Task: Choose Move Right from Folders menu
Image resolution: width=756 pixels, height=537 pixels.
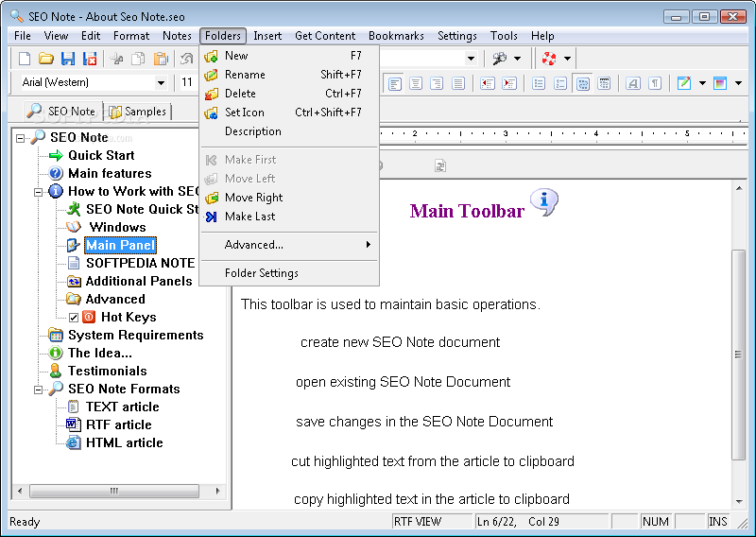Action: (x=289, y=198)
